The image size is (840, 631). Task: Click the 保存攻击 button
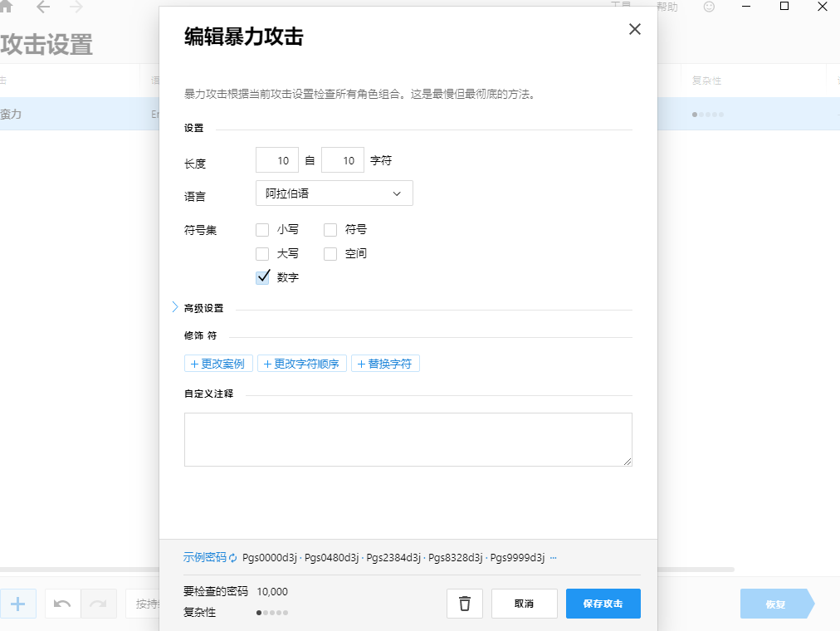[x=603, y=604]
